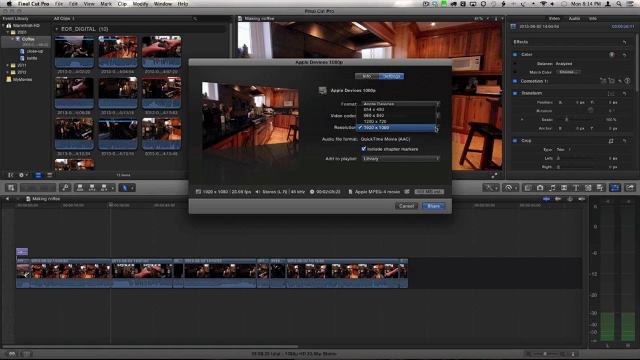Open the Info tab in inspector

coord(592,19)
